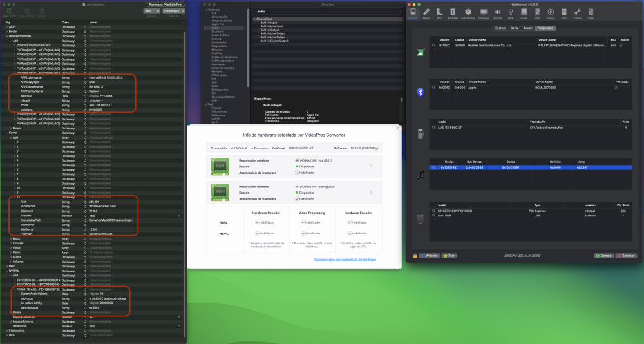Collapse the Kernel dictionary
The height and width of the screenshot is (344, 644).
pos(6,133)
